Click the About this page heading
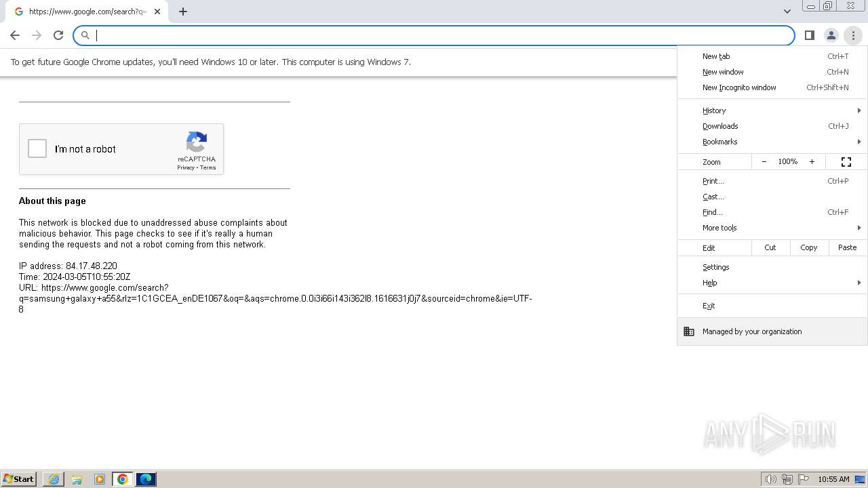Screen dimensions: 868x488 coord(52,201)
